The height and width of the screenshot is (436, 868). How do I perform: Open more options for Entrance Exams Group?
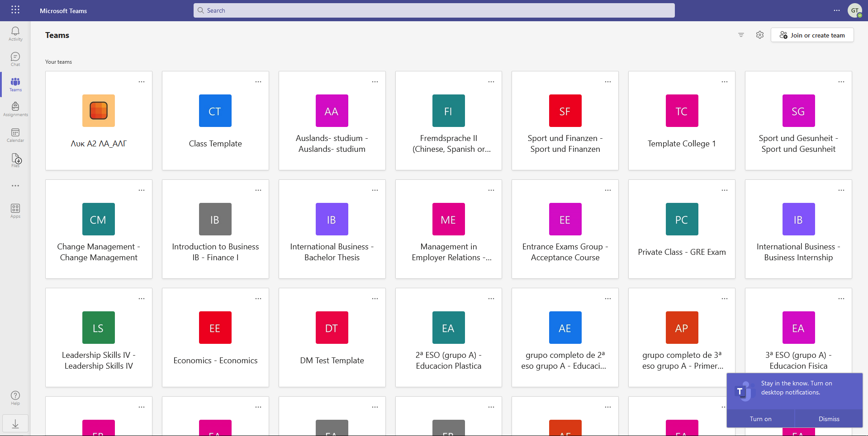click(608, 190)
